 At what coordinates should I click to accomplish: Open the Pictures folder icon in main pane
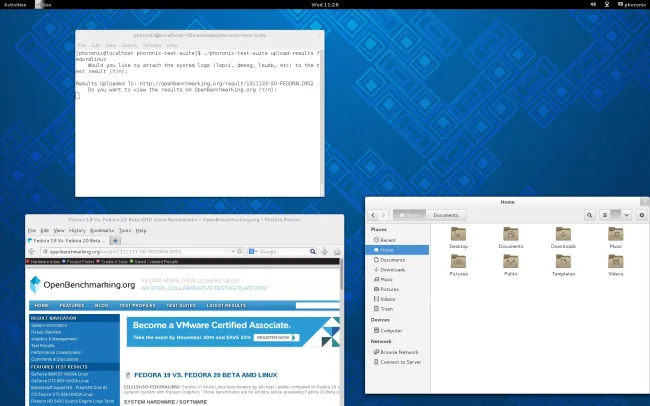point(458,265)
